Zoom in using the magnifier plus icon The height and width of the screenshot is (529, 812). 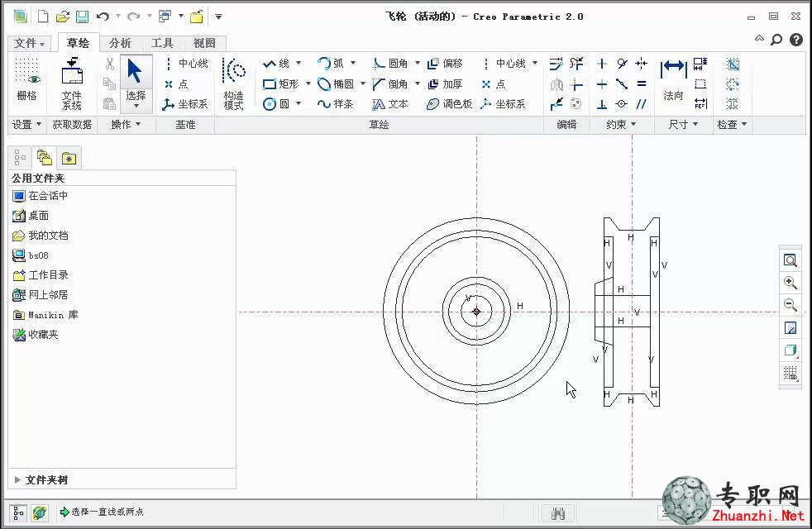[x=791, y=283]
